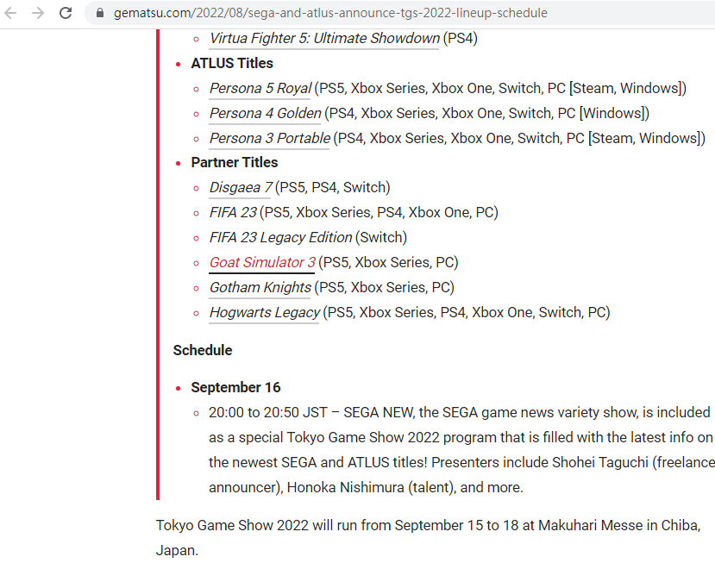Click the Schedule heading
The height and width of the screenshot is (588, 715).
click(x=203, y=350)
